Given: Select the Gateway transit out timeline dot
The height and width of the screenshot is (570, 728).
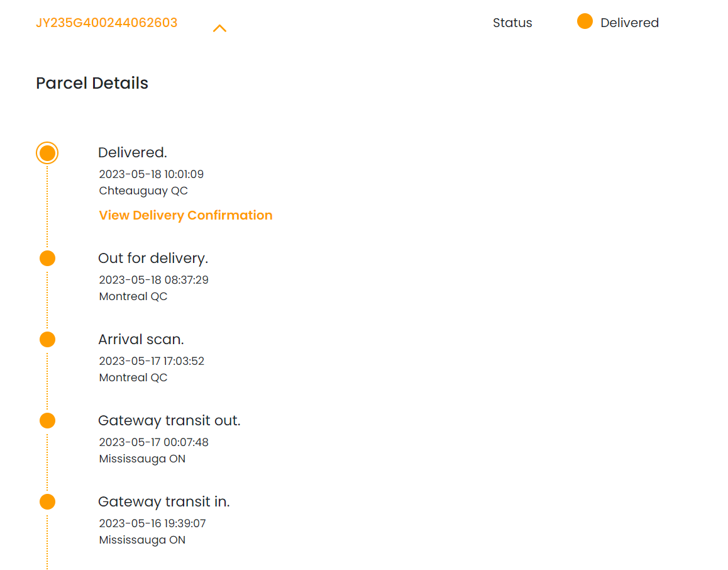Looking at the screenshot, I should coord(47,421).
